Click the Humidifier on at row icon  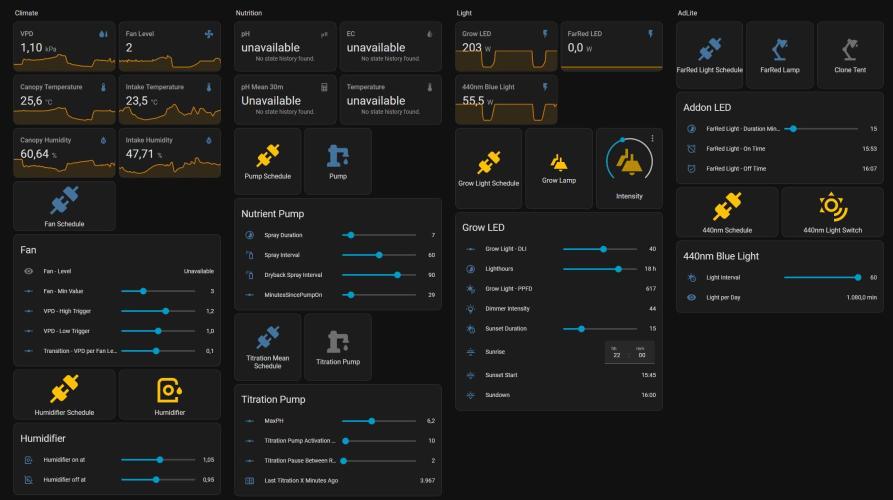pyautogui.click(x=28, y=460)
